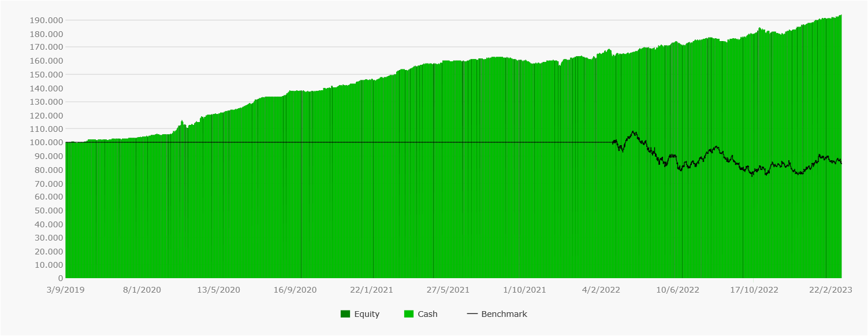Click the dark green Equity swatch

(345, 314)
